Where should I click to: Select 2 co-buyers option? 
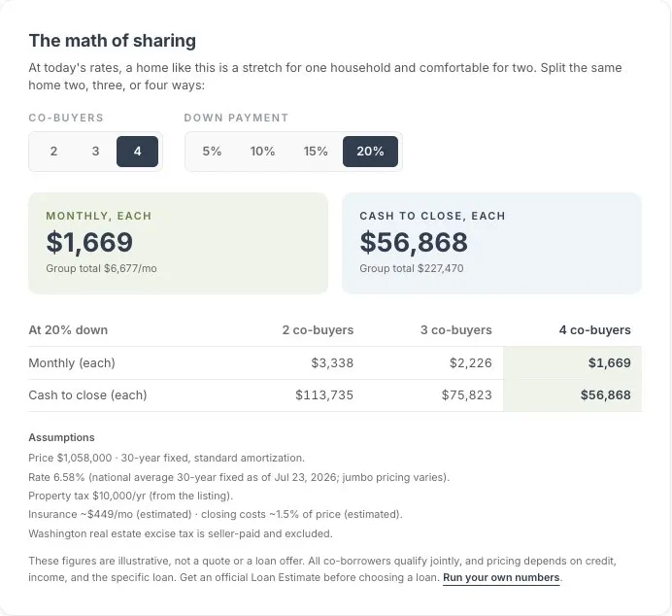(x=53, y=152)
